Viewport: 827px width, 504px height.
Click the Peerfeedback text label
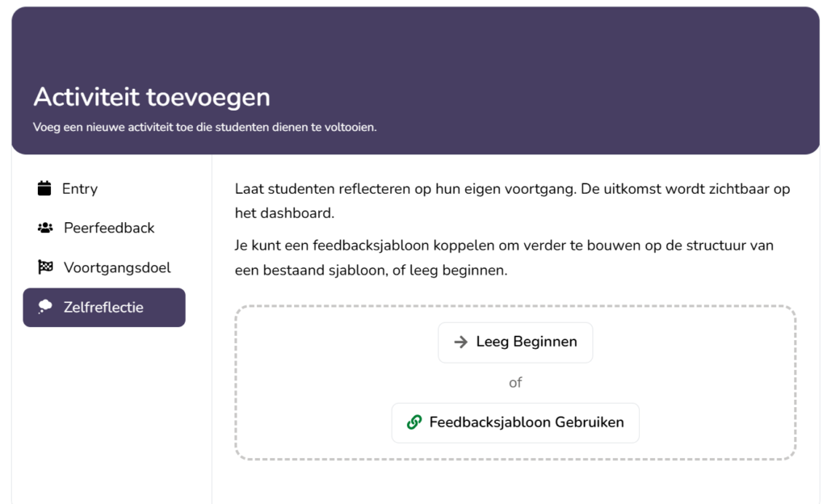pos(109,228)
